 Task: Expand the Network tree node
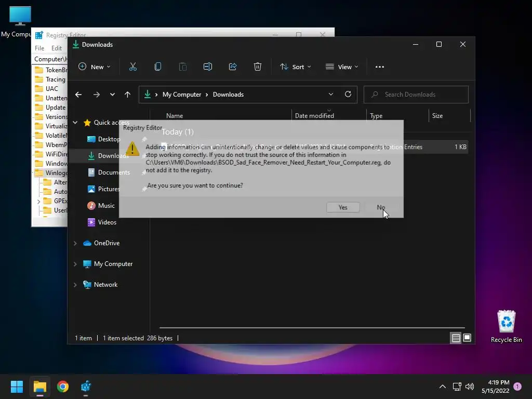(x=75, y=285)
